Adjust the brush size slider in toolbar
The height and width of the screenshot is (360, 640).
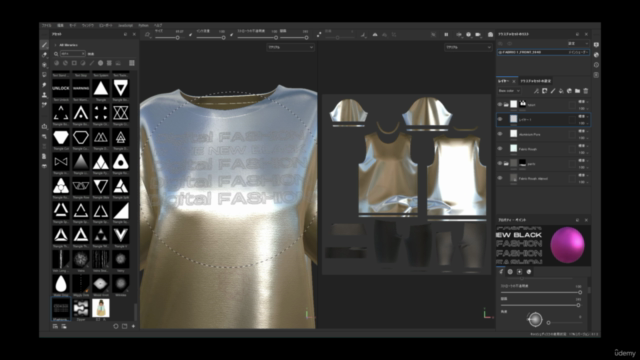click(x=170, y=38)
